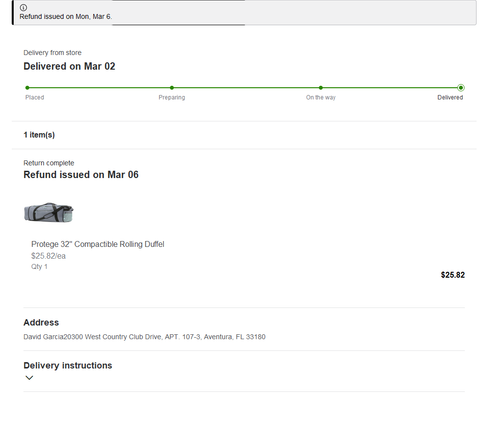Click the David Garcia delivery address line
Viewport: 500px width, 423px height.
(144, 337)
